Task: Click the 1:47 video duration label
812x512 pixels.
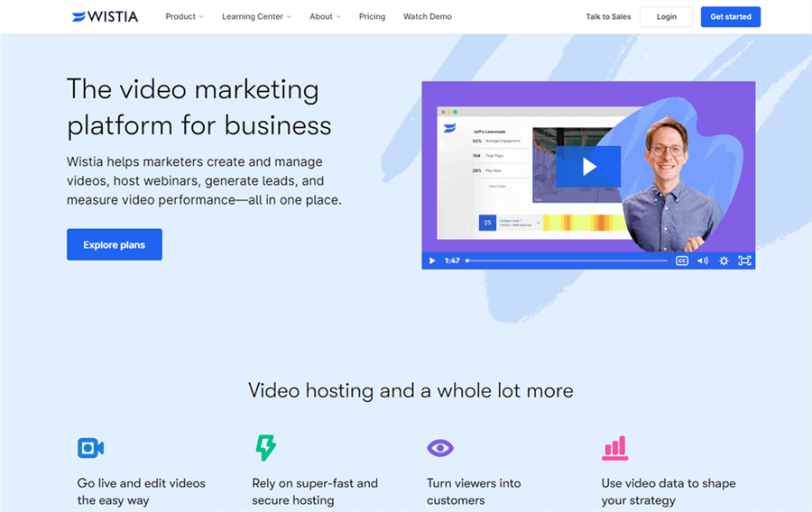Action: 452,261
